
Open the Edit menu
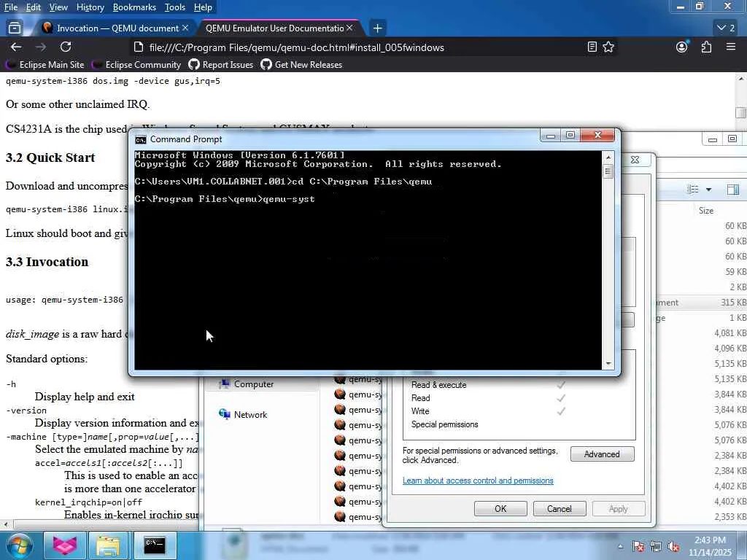[x=33, y=7]
